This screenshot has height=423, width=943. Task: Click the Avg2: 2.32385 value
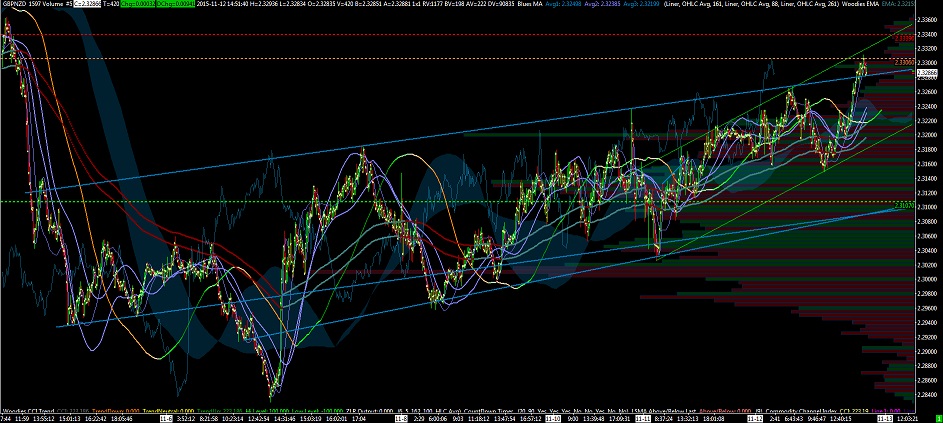603,4
